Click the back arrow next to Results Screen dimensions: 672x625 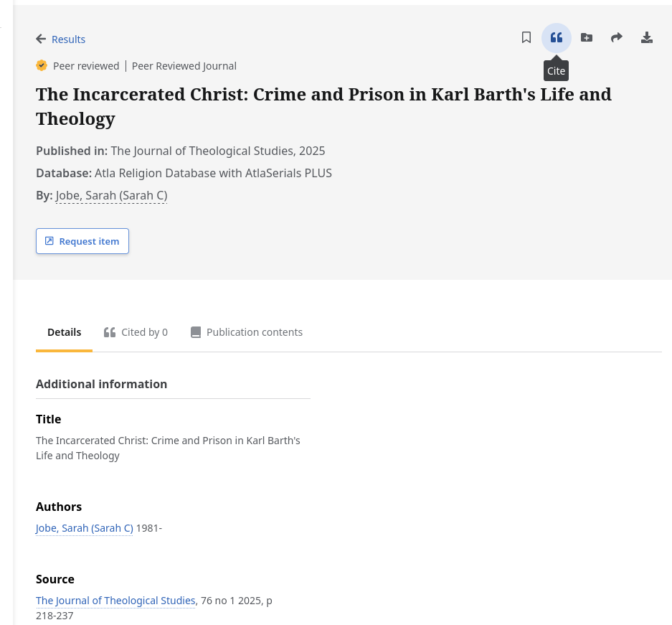click(x=41, y=39)
